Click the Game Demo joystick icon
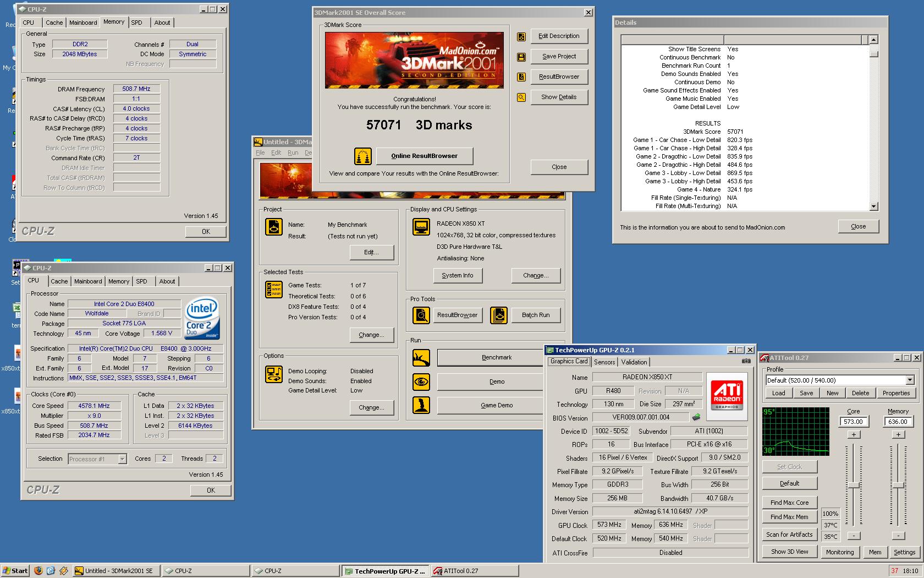This screenshot has height=578, width=924. click(x=421, y=405)
